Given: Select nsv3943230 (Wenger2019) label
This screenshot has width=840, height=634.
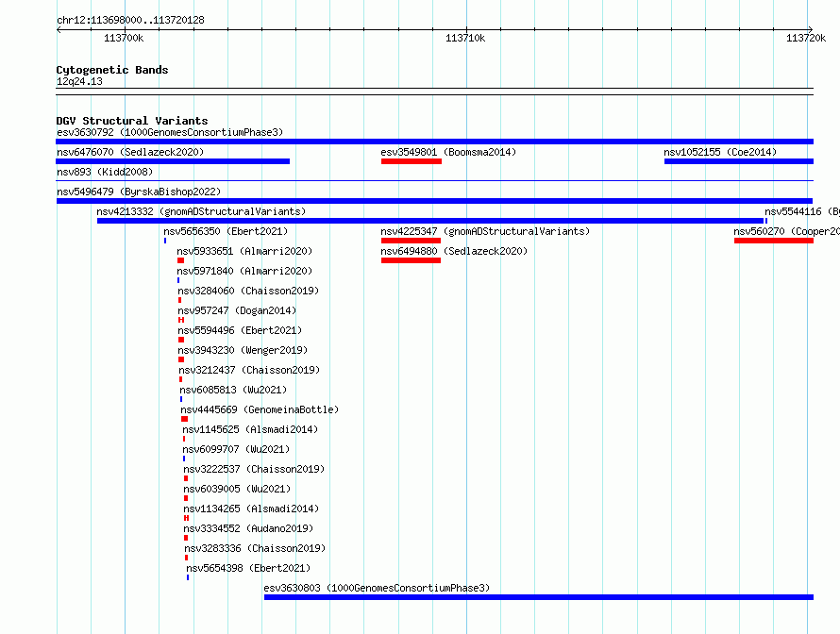Looking at the screenshot, I should [243, 350].
